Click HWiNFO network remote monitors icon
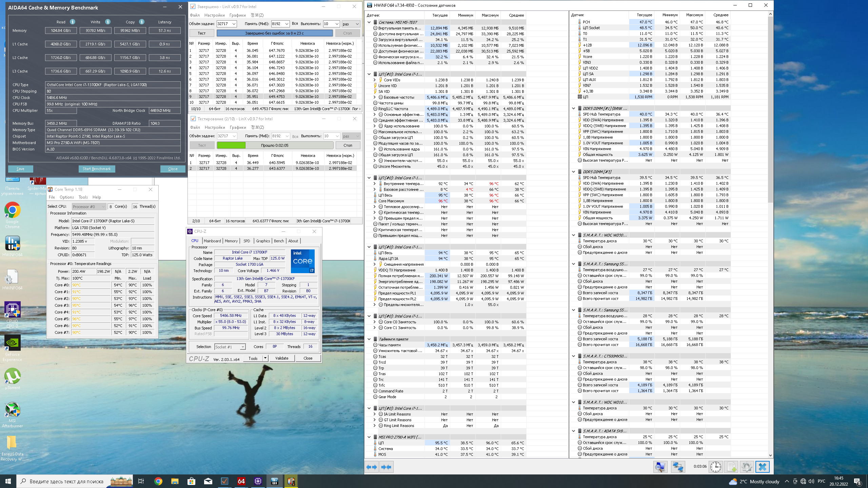The height and width of the screenshot is (488, 868). 677,467
